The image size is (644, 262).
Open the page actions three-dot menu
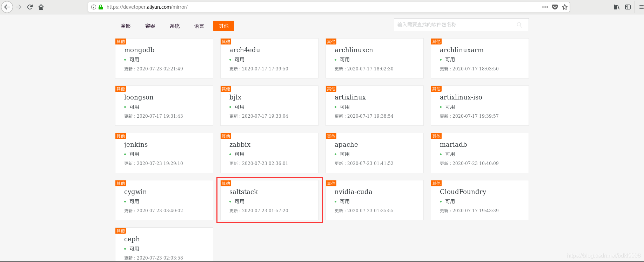point(545,7)
